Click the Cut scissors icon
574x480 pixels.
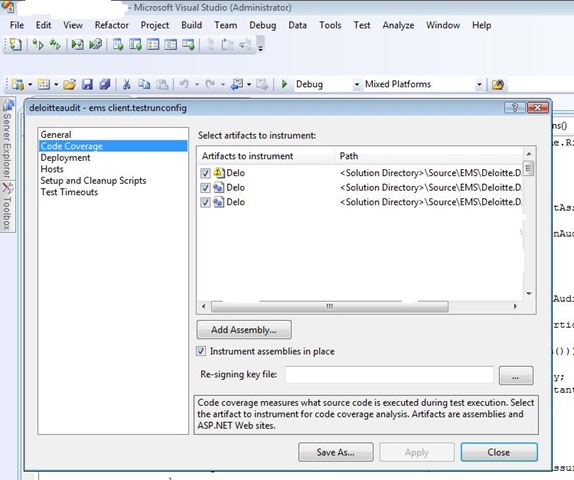click(x=127, y=85)
